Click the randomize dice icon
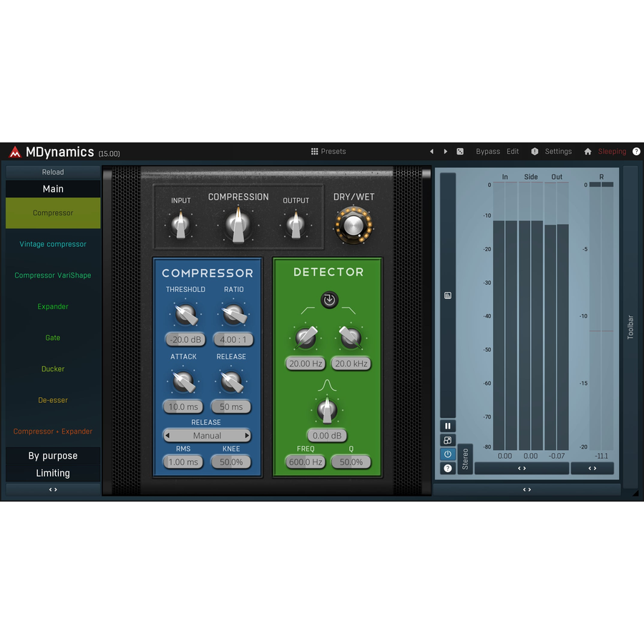The width and height of the screenshot is (644, 644). pos(460,152)
